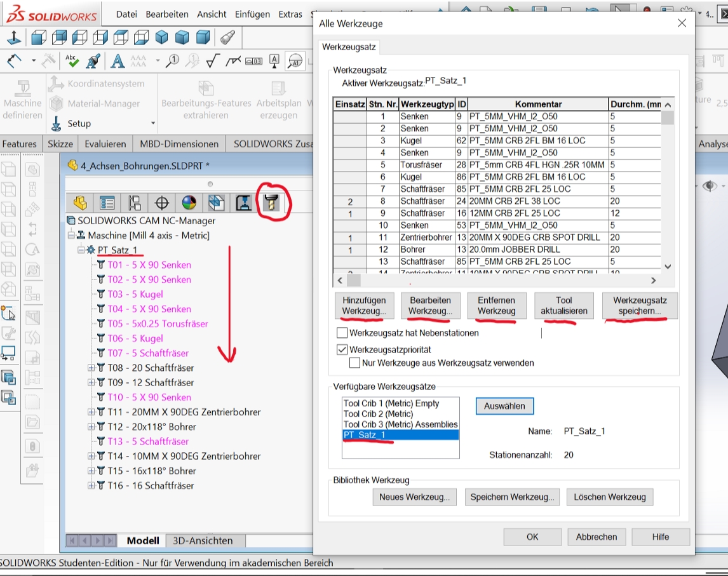This screenshot has width=728, height=576.
Task: Open the Setup dropdown arrow
Action: pyautogui.click(x=153, y=123)
